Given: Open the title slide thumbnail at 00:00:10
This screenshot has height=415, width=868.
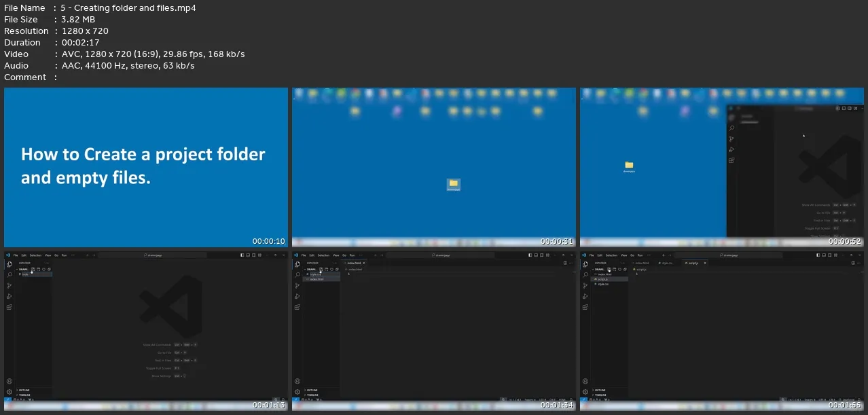Looking at the screenshot, I should pyautogui.click(x=146, y=167).
